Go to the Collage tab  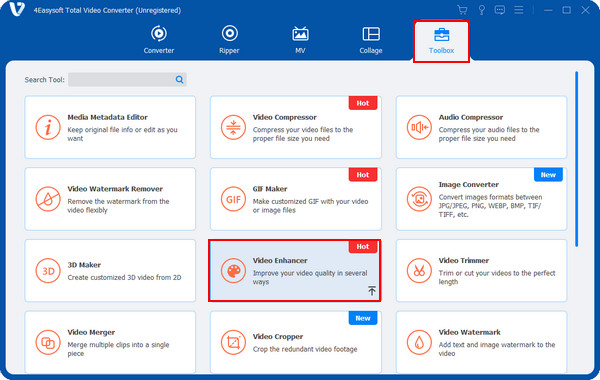coord(371,40)
